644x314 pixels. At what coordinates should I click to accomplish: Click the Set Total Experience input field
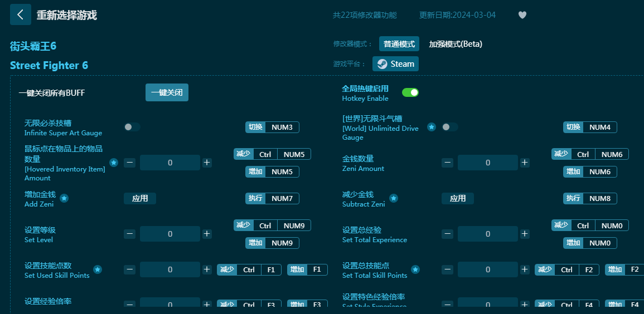[487, 234]
